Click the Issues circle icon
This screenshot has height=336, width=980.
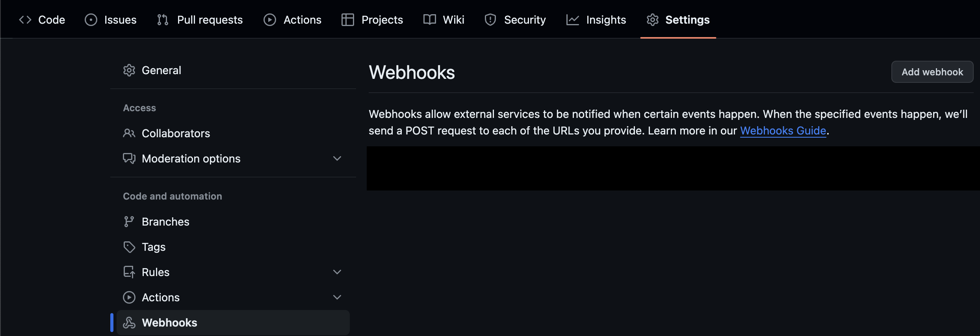click(91, 20)
